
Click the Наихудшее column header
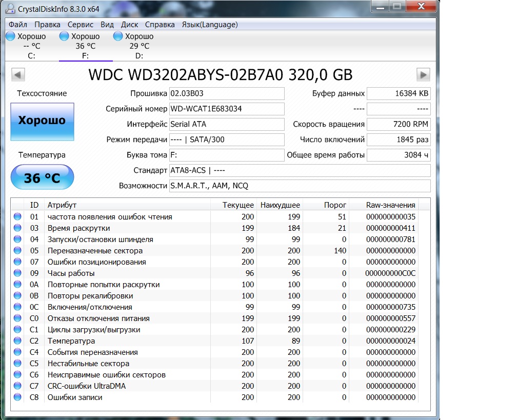(280, 205)
